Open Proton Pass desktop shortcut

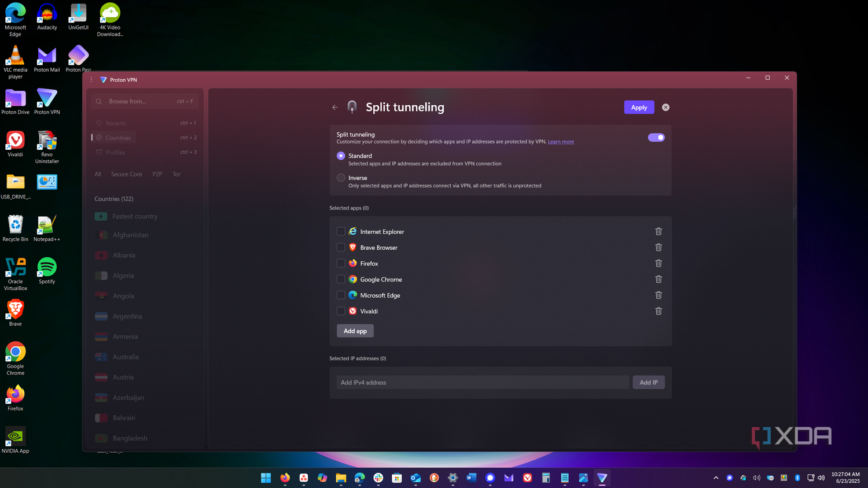78,59
